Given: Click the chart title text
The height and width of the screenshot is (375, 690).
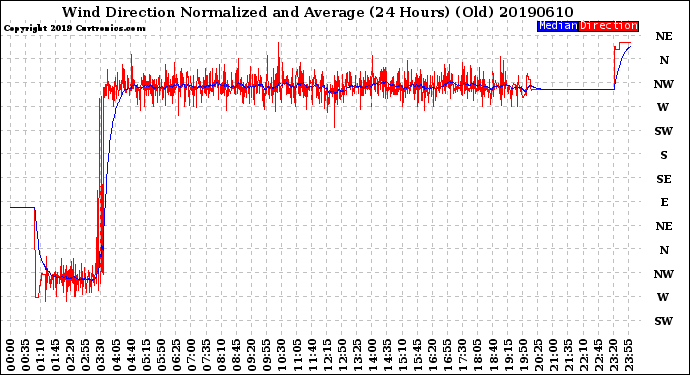Looking at the screenshot, I should pos(317,12).
